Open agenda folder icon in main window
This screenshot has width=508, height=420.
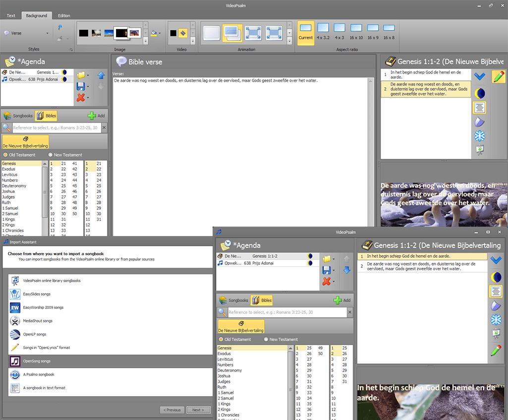click(x=81, y=75)
